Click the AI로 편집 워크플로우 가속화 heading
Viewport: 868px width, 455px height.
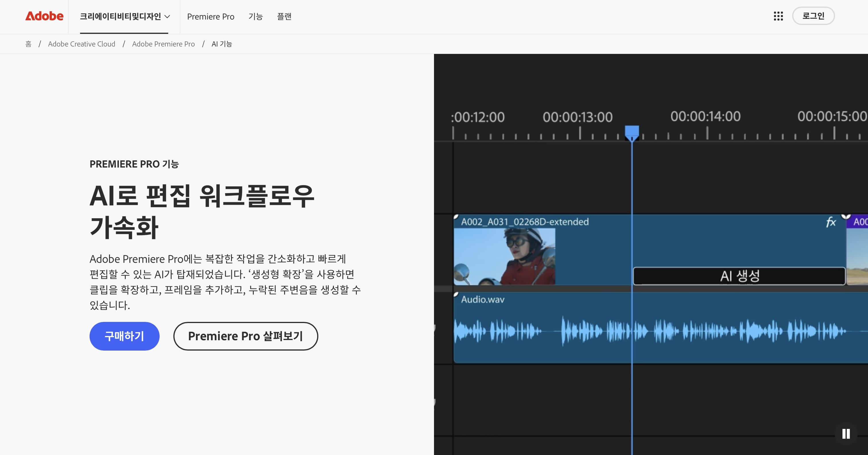[202, 211]
